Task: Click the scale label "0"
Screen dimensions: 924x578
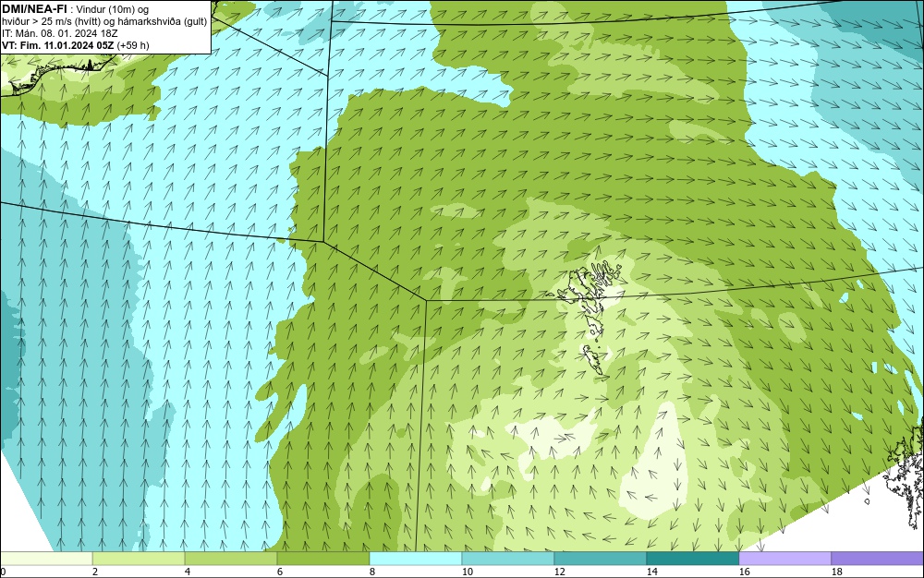Action: tap(3, 571)
